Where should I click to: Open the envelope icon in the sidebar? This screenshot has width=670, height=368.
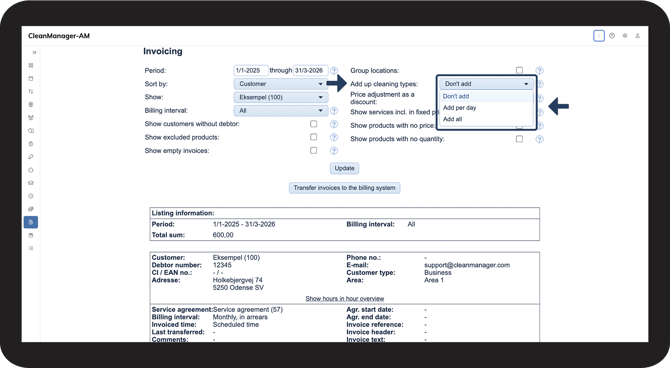31,183
